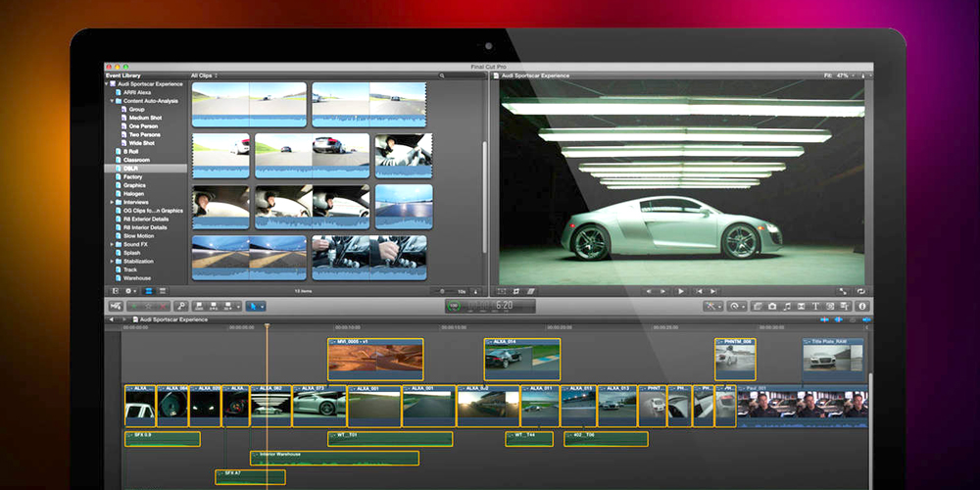This screenshot has width=980, height=490.
Task: Open the Photos browser camera icon
Action: 772,306
